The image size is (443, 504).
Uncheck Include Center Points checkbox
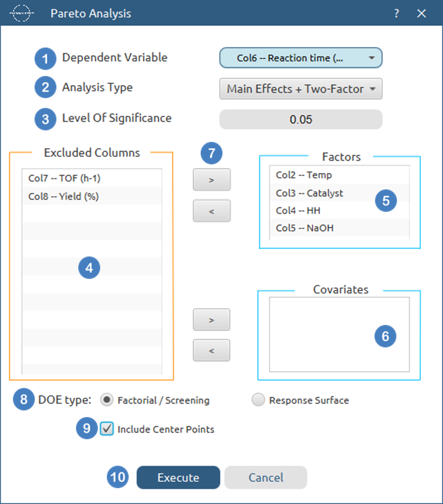tap(107, 429)
